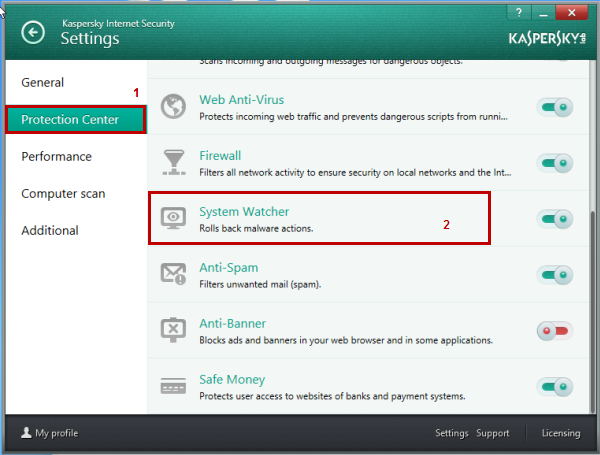Open Support from the bottom bar

[x=492, y=433]
